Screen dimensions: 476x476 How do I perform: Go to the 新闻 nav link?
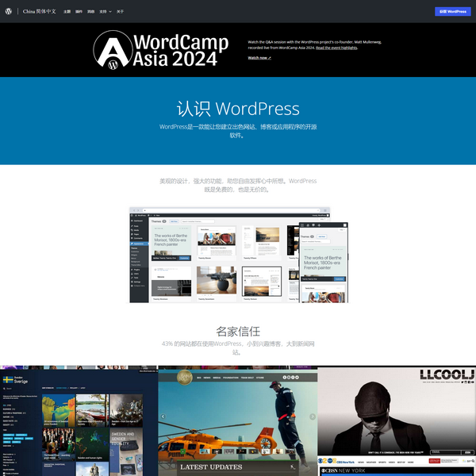pyautogui.click(x=90, y=12)
